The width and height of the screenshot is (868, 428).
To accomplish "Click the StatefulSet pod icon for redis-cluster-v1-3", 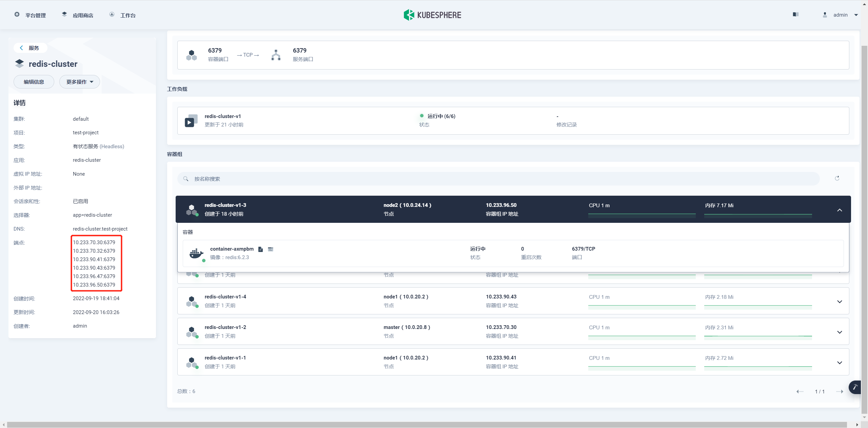I will [193, 209].
